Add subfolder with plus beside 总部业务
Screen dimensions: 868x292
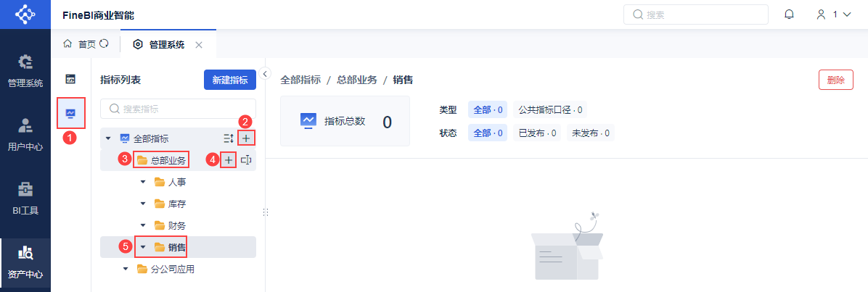(x=229, y=160)
